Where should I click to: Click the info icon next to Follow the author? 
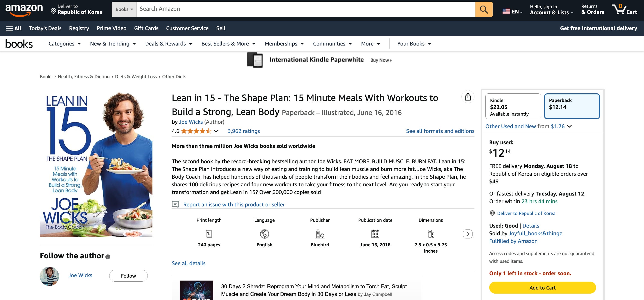(x=108, y=257)
